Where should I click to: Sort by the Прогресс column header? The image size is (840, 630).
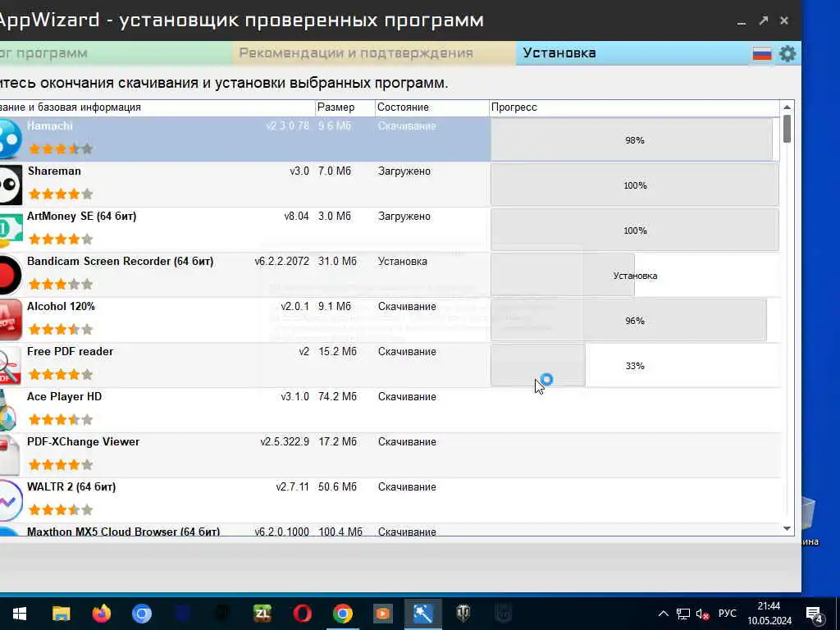pyautogui.click(x=635, y=107)
